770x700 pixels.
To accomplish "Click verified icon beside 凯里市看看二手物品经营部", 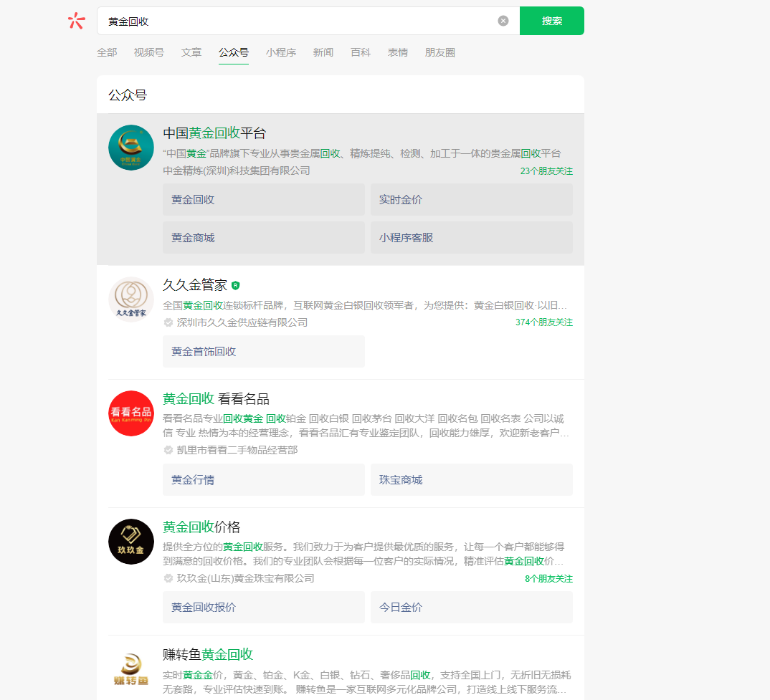I will point(168,450).
